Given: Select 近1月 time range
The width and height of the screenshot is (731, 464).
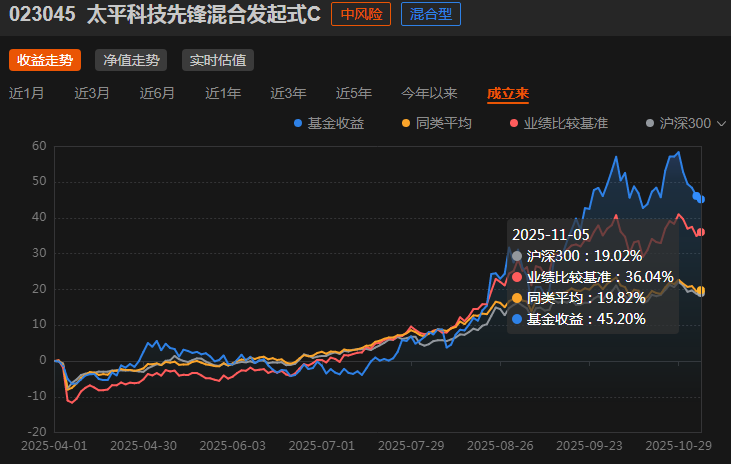Looking at the screenshot, I should (27, 93).
